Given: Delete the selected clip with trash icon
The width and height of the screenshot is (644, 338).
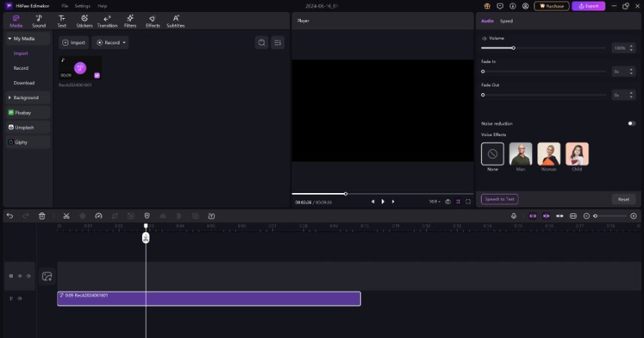Looking at the screenshot, I should (x=42, y=216).
